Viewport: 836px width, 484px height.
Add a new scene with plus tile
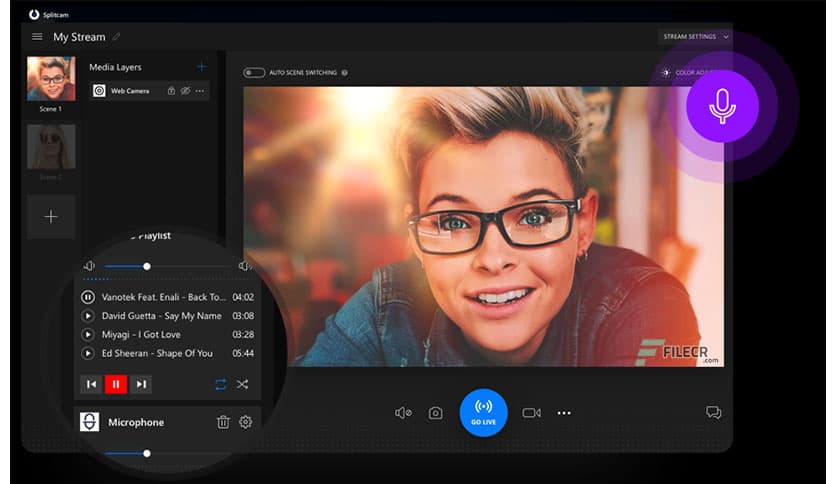coord(51,216)
